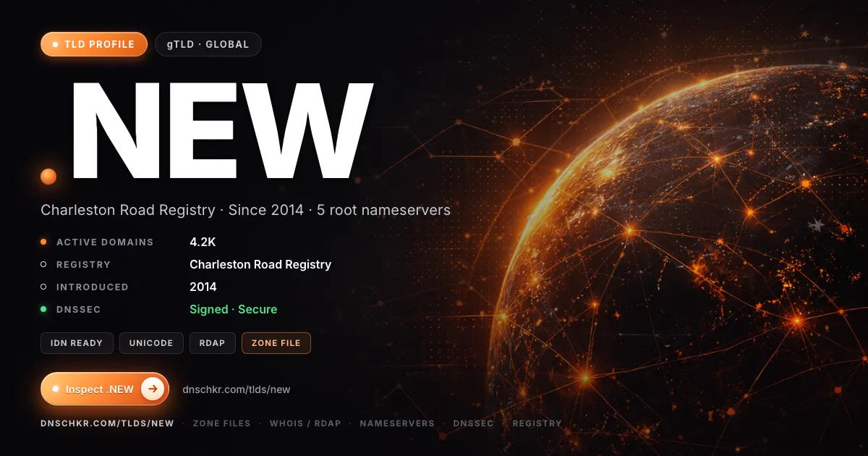Click the subtitle 'Charleston Road Registry · Since 2014'
Screen dimensions: 868x456
172,210
